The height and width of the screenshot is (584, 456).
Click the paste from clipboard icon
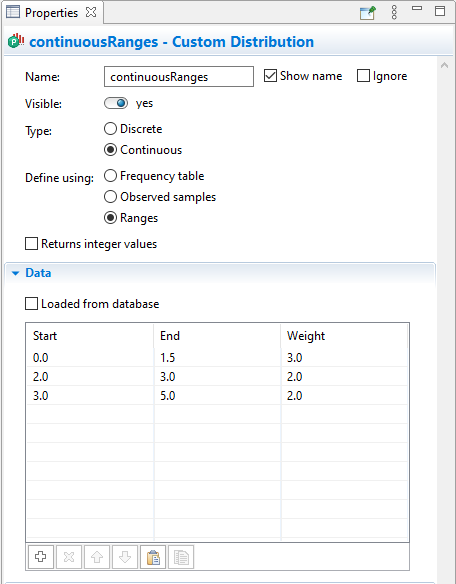[x=153, y=557]
